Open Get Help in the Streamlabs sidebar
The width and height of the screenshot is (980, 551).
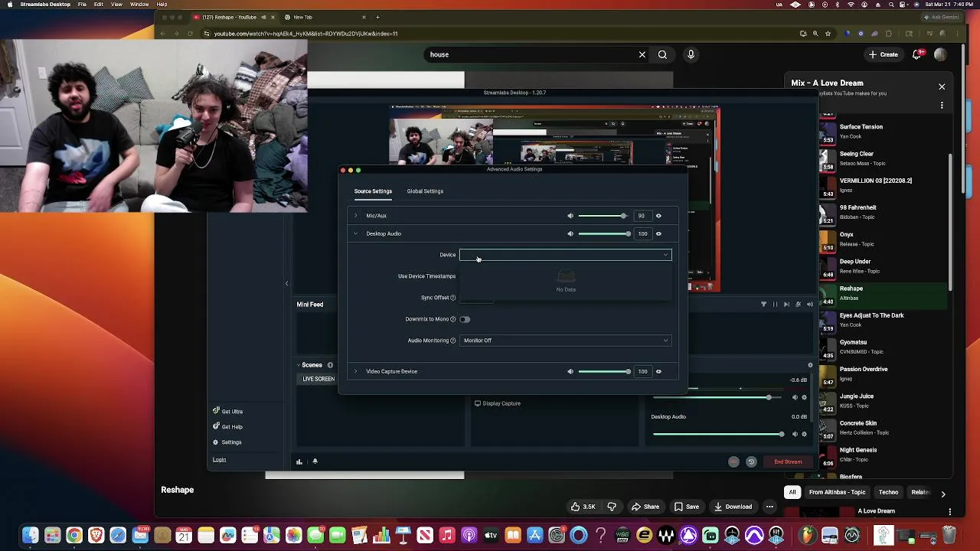[x=228, y=427]
